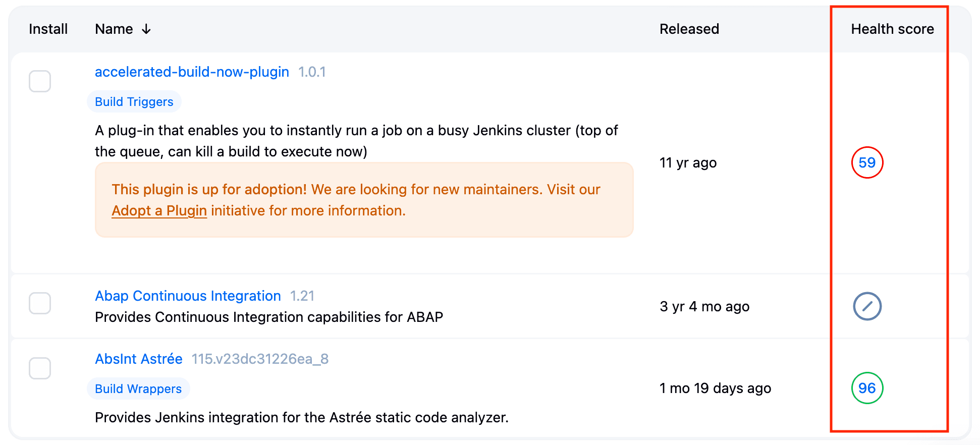Open the Build Triggers category tag
980x445 pixels.
(134, 101)
